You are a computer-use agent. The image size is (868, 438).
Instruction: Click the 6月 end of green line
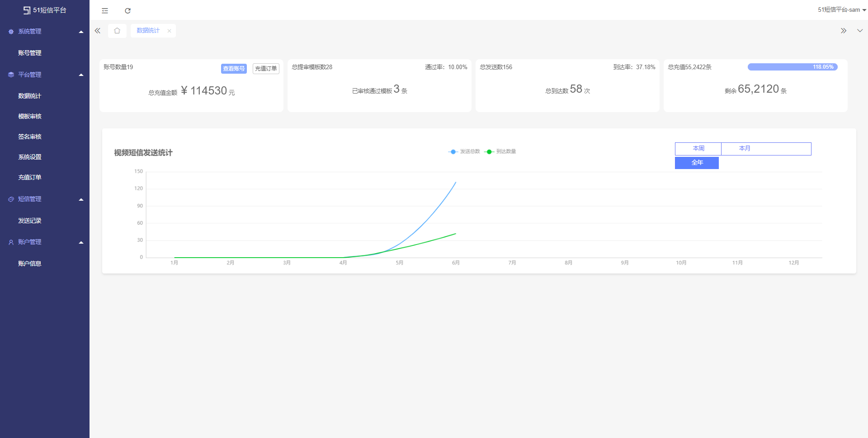point(456,234)
